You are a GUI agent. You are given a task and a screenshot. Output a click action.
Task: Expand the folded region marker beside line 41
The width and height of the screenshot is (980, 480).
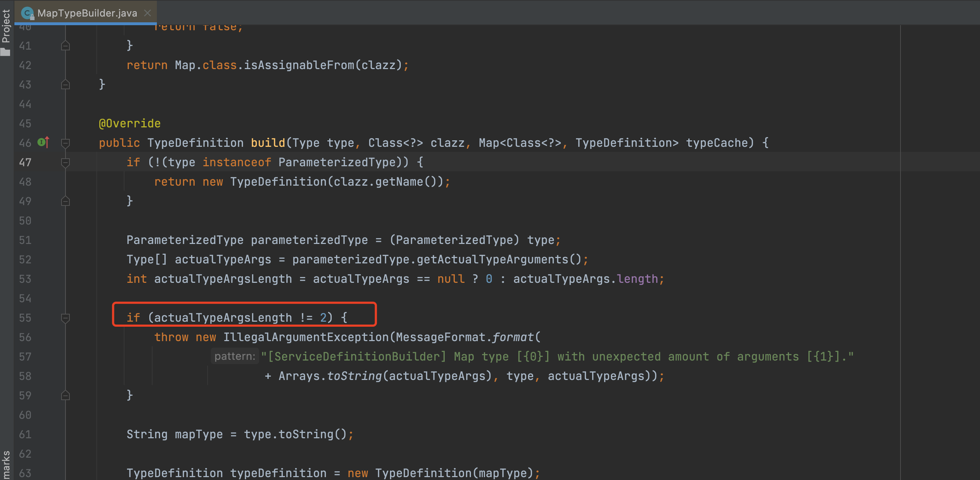click(x=65, y=46)
